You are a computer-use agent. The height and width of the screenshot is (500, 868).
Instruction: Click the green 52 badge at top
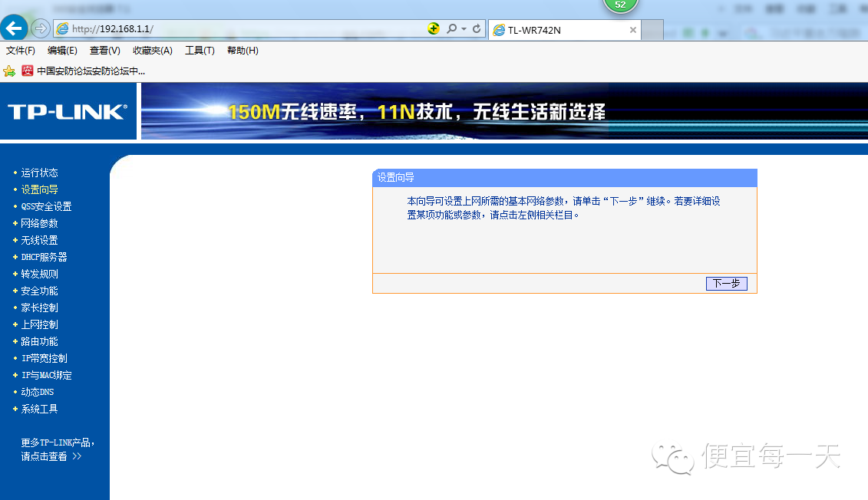click(x=620, y=5)
